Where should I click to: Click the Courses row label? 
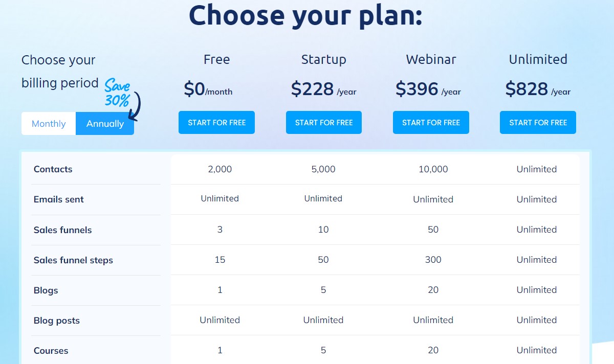point(51,351)
